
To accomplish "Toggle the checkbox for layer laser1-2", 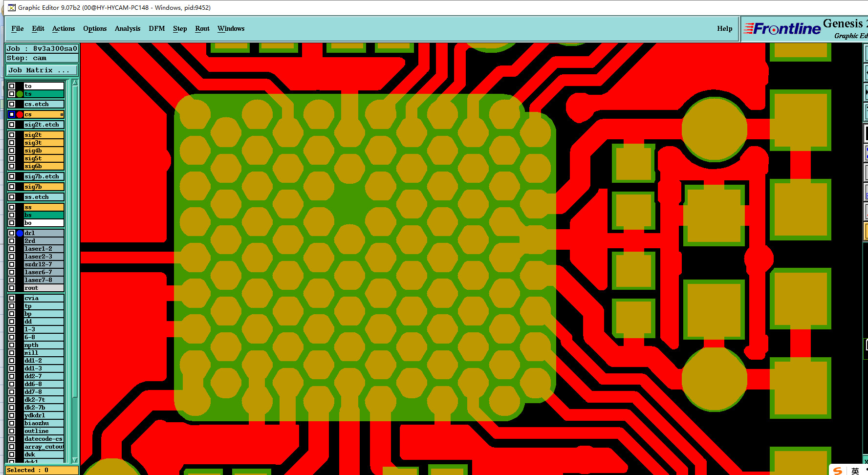I will (12, 249).
